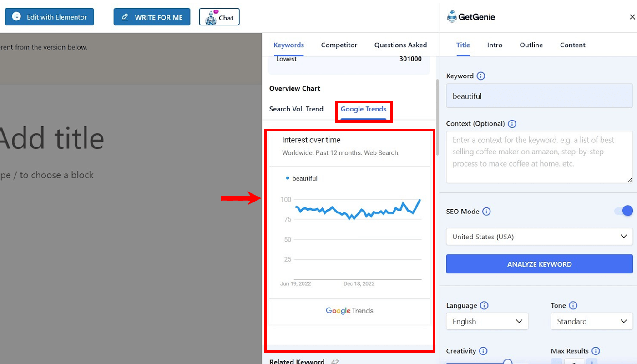Show info for Context (Optional)
The image size is (637, 364).
[512, 124]
